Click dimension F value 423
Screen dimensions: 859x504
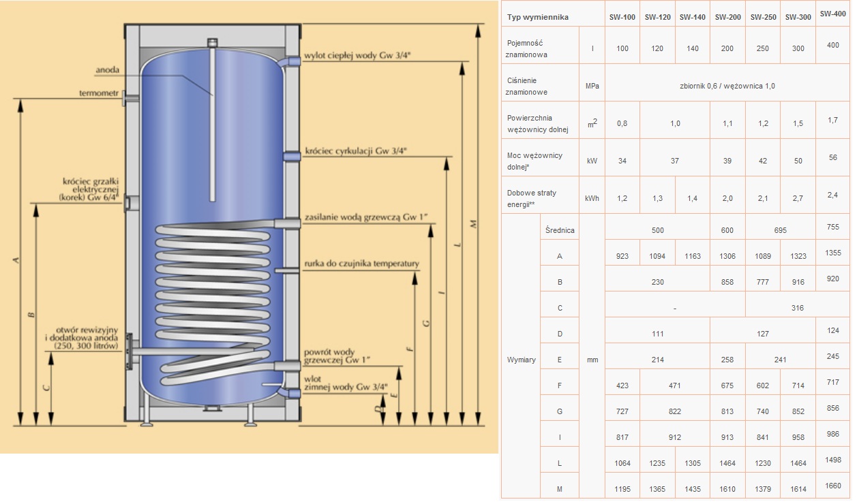tap(622, 385)
